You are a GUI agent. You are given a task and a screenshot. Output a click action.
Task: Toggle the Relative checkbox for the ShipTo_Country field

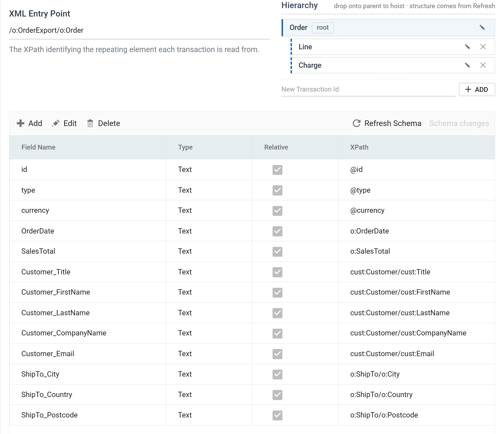click(277, 395)
